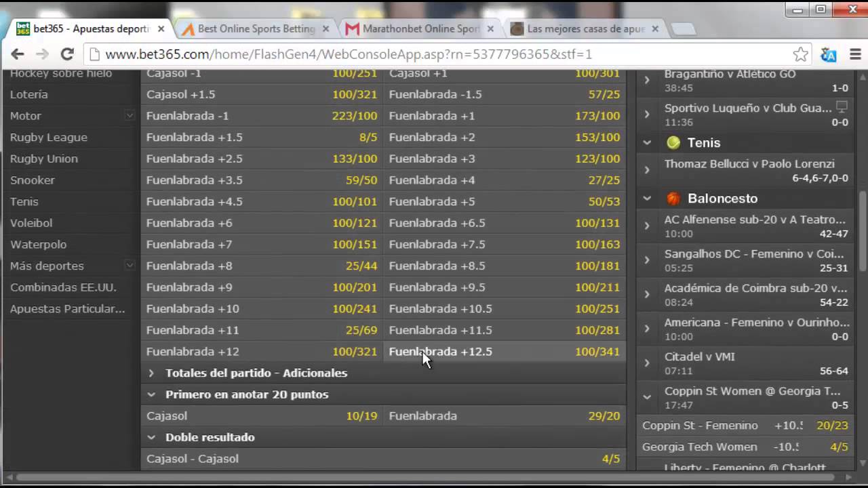The image size is (868, 488).
Task: Open Rugby Union in the sidebar
Action: tap(43, 159)
